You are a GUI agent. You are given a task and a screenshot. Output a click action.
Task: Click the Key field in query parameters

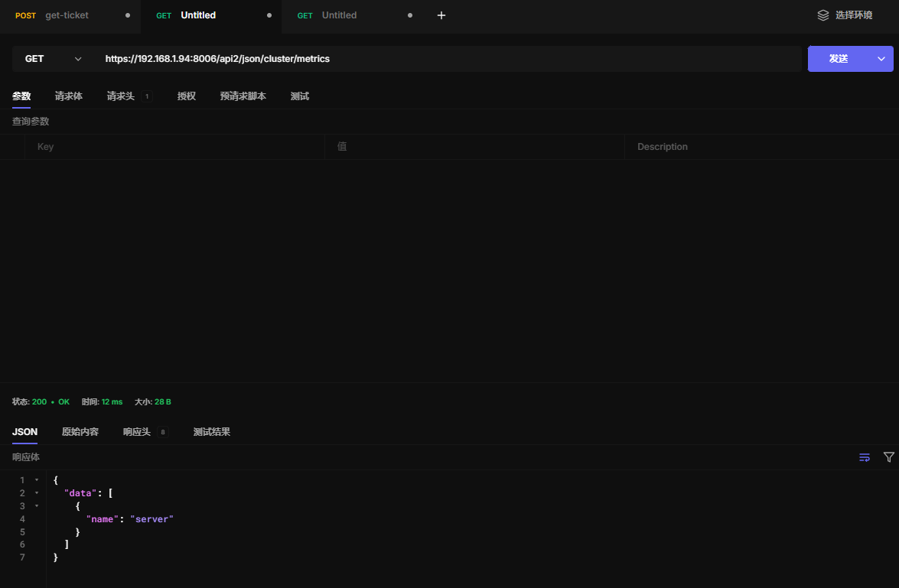coord(174,147)
